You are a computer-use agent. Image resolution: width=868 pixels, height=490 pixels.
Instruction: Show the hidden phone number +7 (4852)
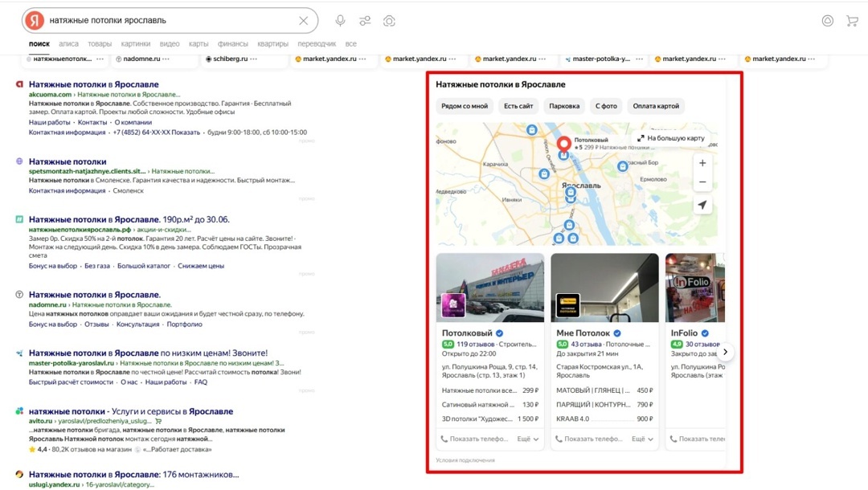point(157,133)
